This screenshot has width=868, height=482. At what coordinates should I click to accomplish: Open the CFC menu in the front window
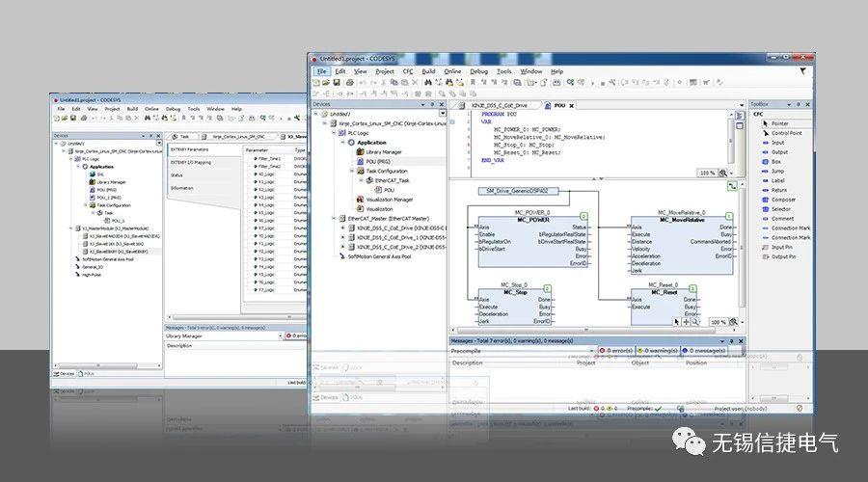[407, 71]
